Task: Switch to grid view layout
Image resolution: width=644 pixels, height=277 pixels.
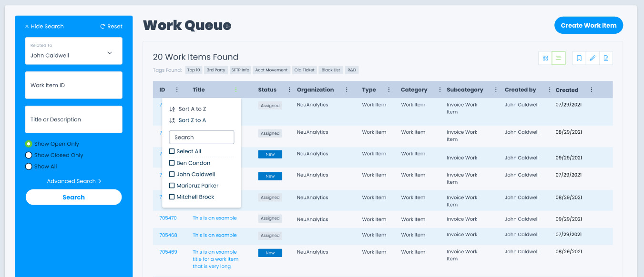Action: pos(545,58)
